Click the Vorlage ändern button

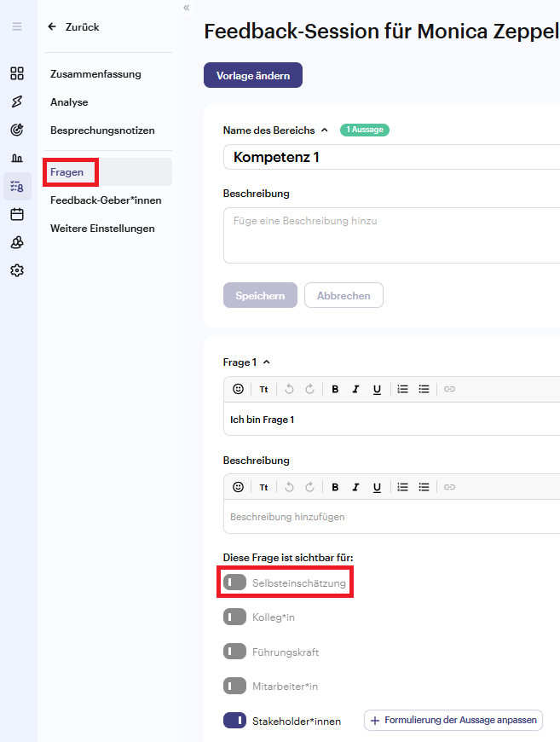[x=253, y=75]
